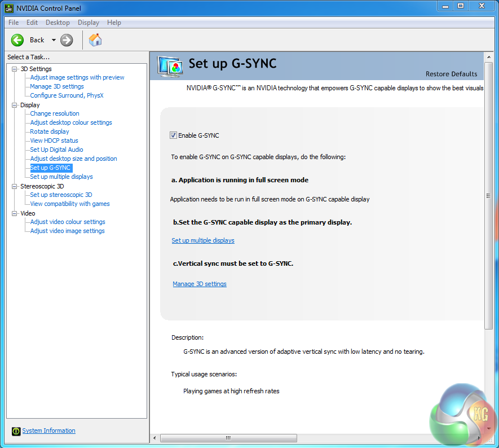Collapse the Video tree node
This screenshot has height=448, width=499.
pos(14,213)
